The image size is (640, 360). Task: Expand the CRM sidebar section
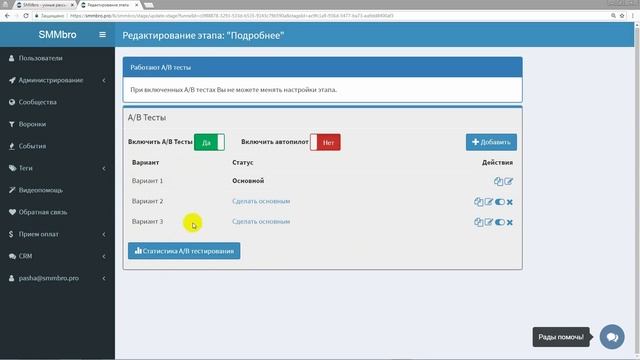coord(57,256)
